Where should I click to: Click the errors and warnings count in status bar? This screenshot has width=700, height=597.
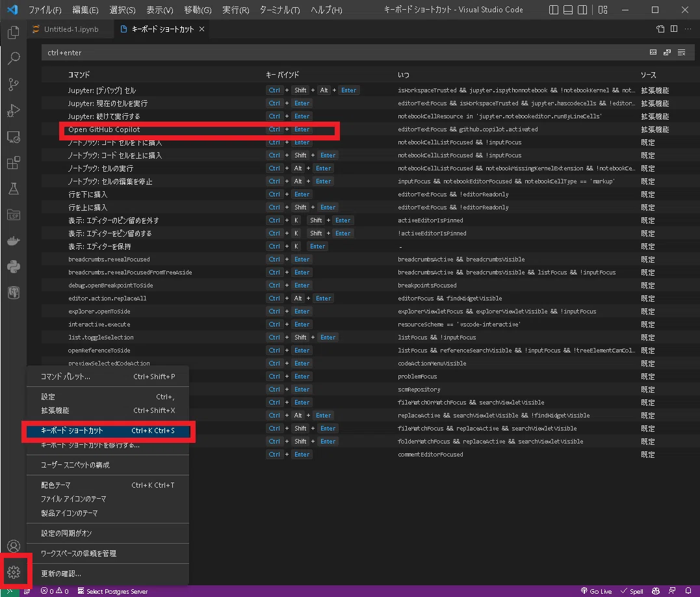click(x=55, y=590)
